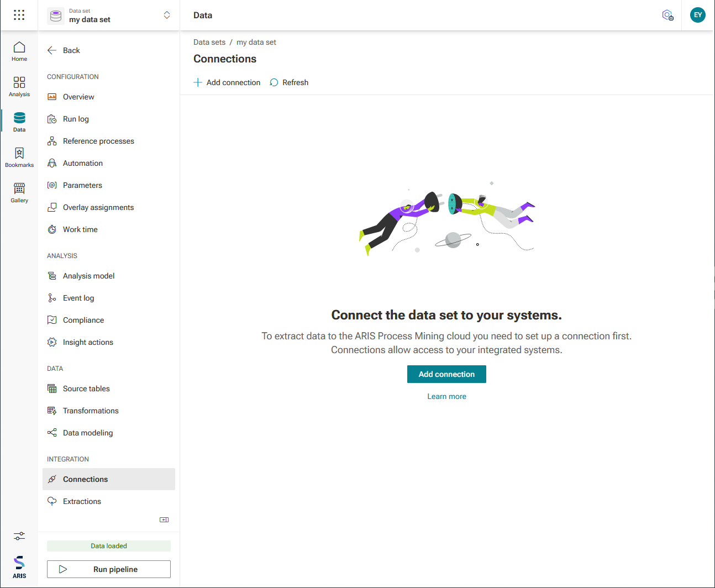
Task: Open the app launcher grid icon
Action: (x=19, y=15)
